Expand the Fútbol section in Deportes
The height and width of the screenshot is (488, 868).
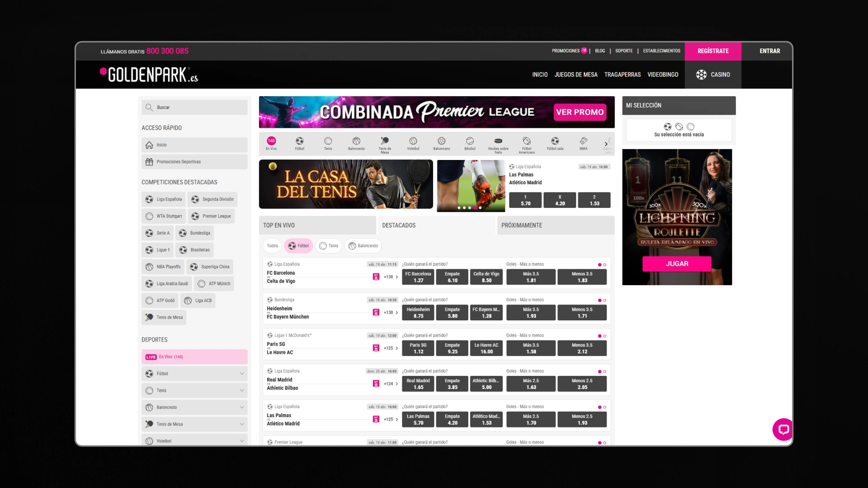pyautogui.click(x=194, y=374)
